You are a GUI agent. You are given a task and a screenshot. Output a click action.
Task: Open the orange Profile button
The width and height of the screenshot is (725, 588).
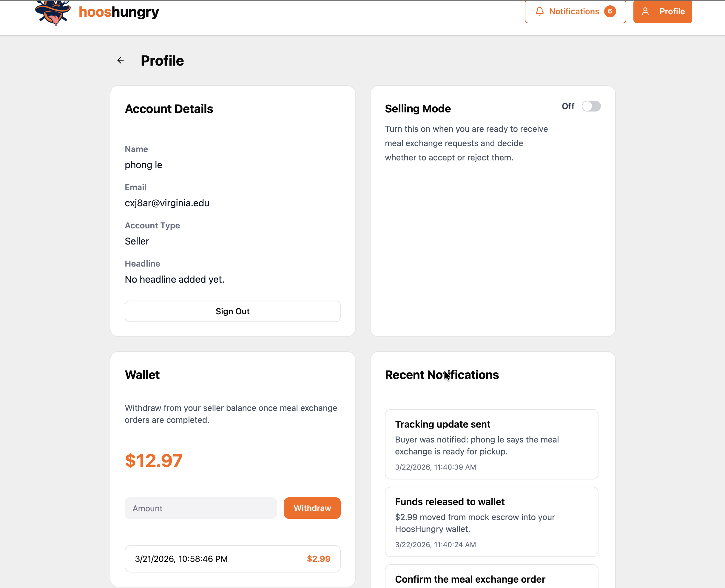[662, 12]
